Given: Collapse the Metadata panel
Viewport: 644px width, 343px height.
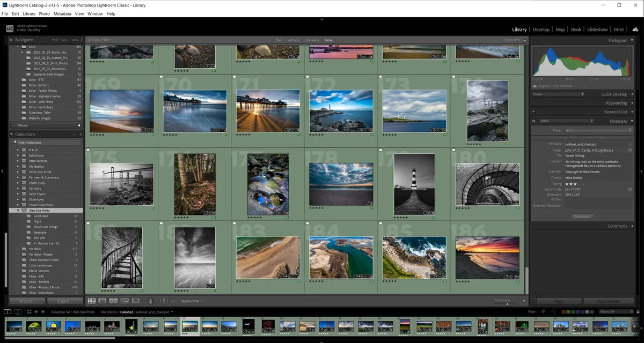Looking at the screenshot, I should pyautogui.click(x=632, y=121).
